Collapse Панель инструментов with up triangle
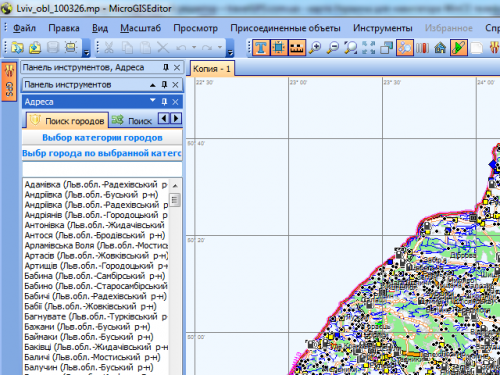Screen dimensions: 500x375 click(153, 85)
